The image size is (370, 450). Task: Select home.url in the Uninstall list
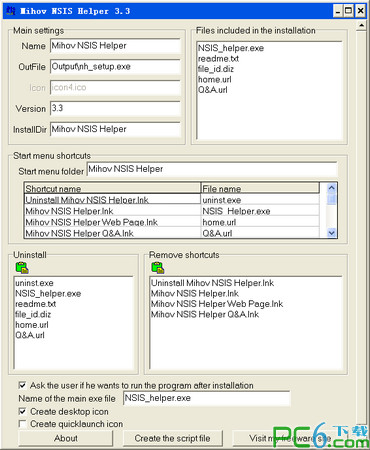click(x=32, y=325)
